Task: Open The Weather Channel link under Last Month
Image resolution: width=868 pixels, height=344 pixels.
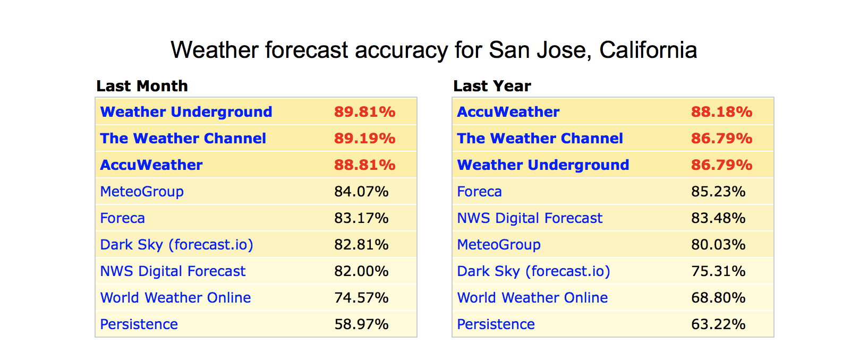Action: (x=183, y=139)
